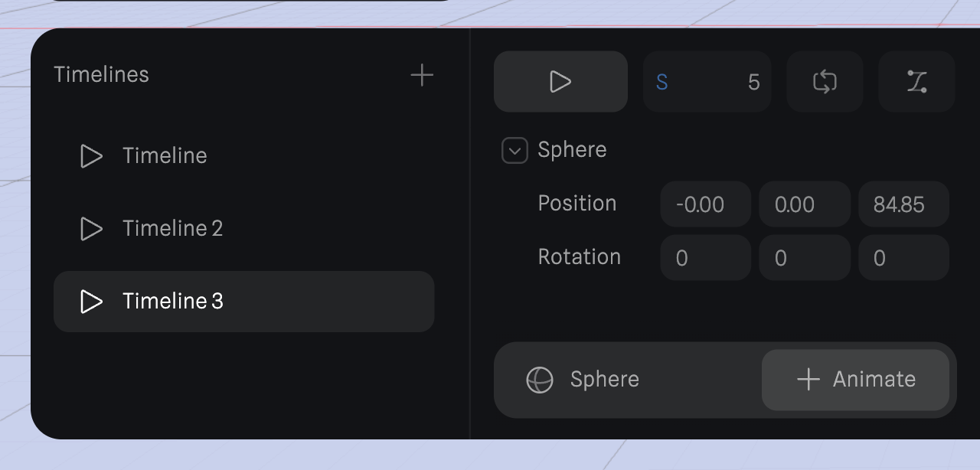The width and height of the screenshot is (980, 470).
Task: Play Timeline 2 from the list
Action: [91, 229]
